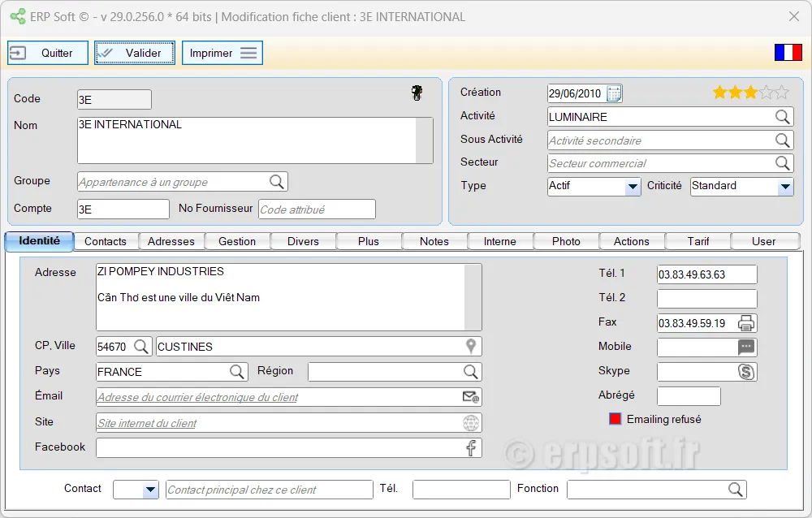812x518 pixels.
Task: Open the globe icon in Site field
Action: (x=471, y=423)
